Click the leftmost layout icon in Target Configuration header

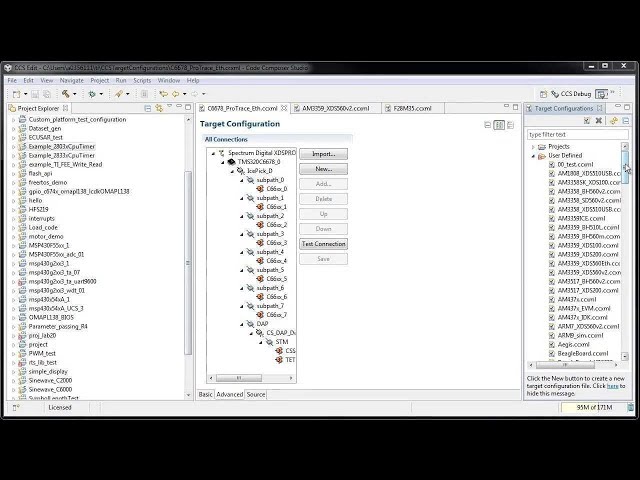click(487, 125)
